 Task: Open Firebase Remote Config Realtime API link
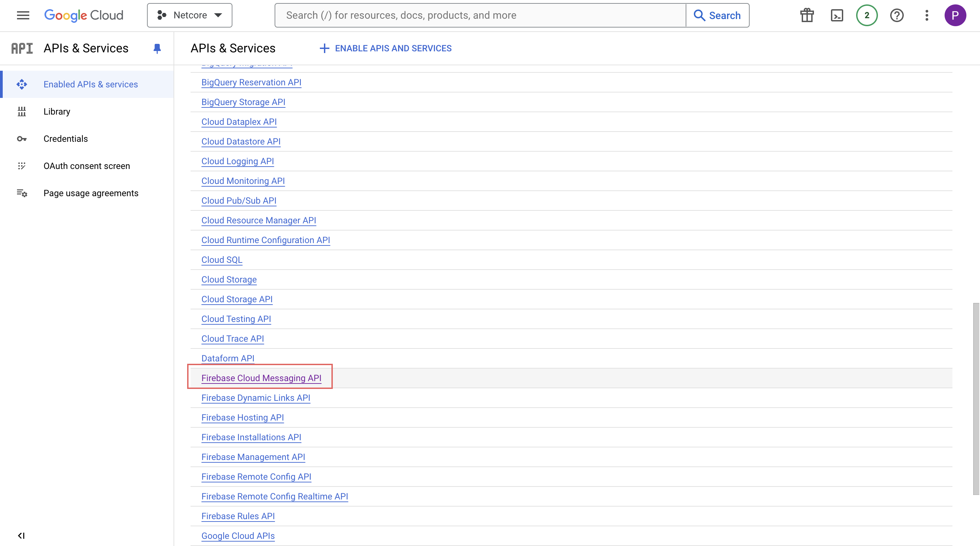click(274, 497)
